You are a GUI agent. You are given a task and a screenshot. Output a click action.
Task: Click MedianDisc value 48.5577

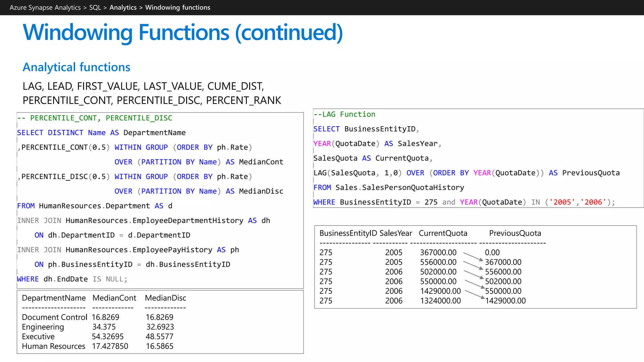pyautogui.click(x=159, y=337)
